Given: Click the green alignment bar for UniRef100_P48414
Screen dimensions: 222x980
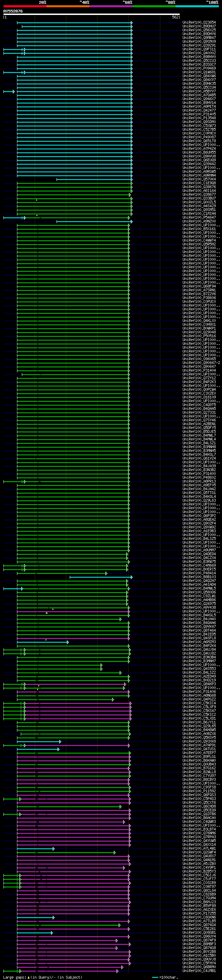Looking at the screenshot, I should pyautogui.click(x=62, y=573).
